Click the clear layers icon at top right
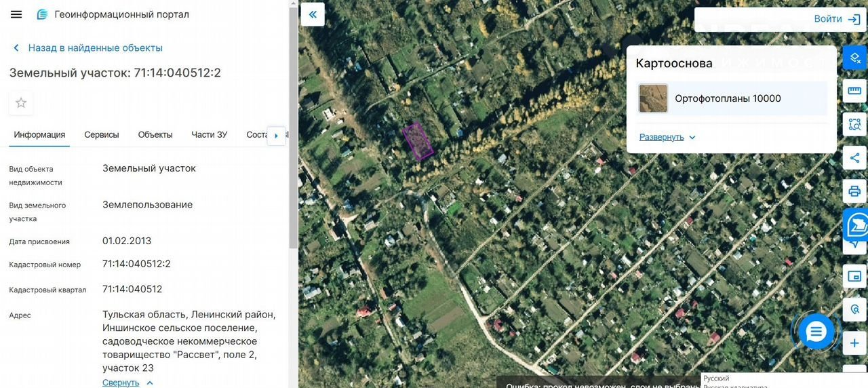Viewport: 868px width, 388px height. point(854,58)
